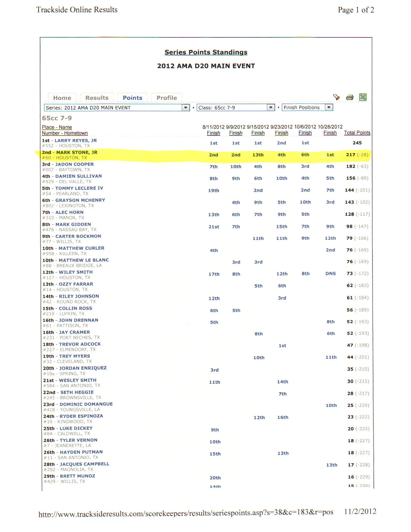This screenshot has height=532, width=411.
Task: Click Finish header under 10/28/2012
Action: 330,133
